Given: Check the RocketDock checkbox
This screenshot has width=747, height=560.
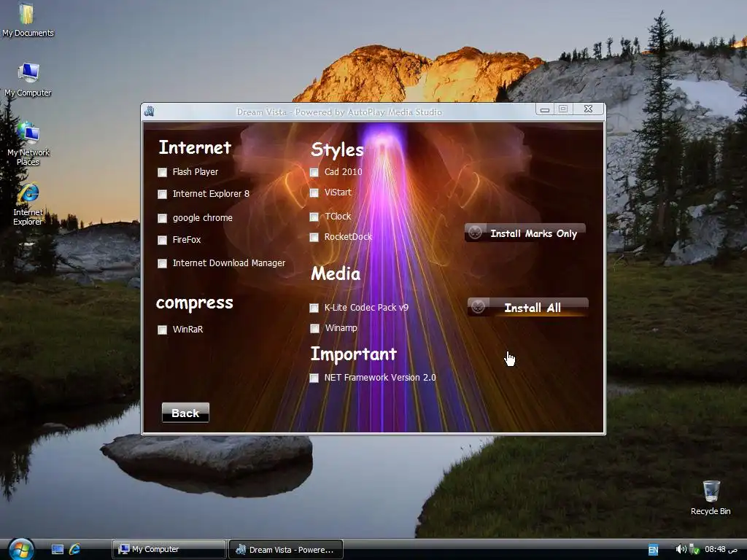Looking at the screenshot, I should click(x=314, y=237).
